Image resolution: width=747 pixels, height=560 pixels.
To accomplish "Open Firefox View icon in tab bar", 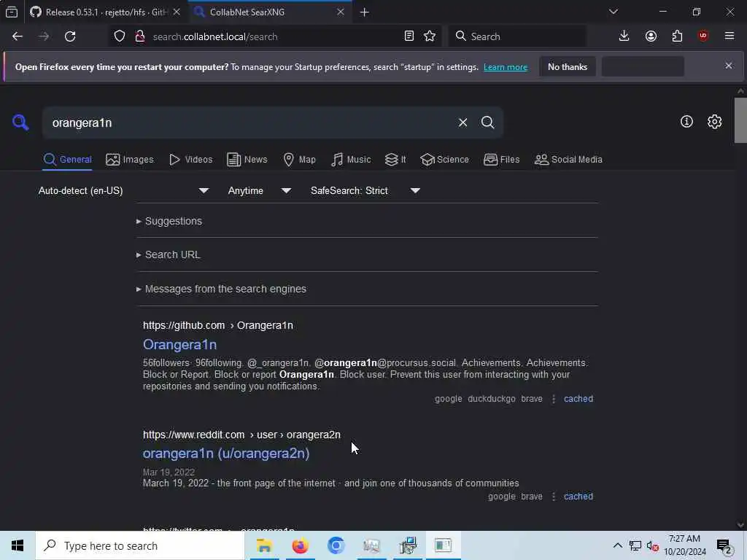I will click(12, 12).
